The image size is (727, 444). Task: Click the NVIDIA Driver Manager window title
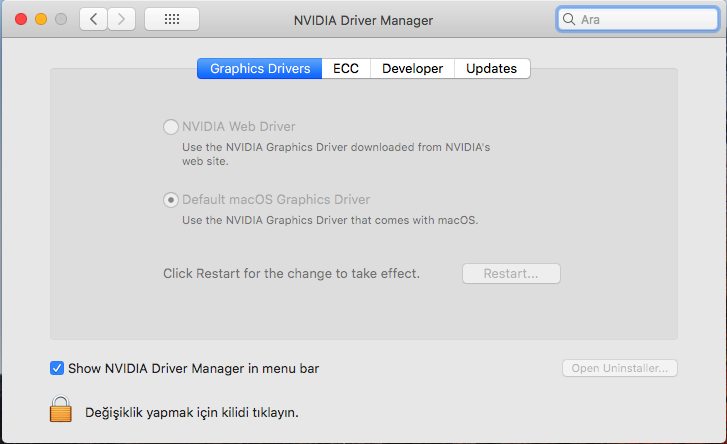363,19
